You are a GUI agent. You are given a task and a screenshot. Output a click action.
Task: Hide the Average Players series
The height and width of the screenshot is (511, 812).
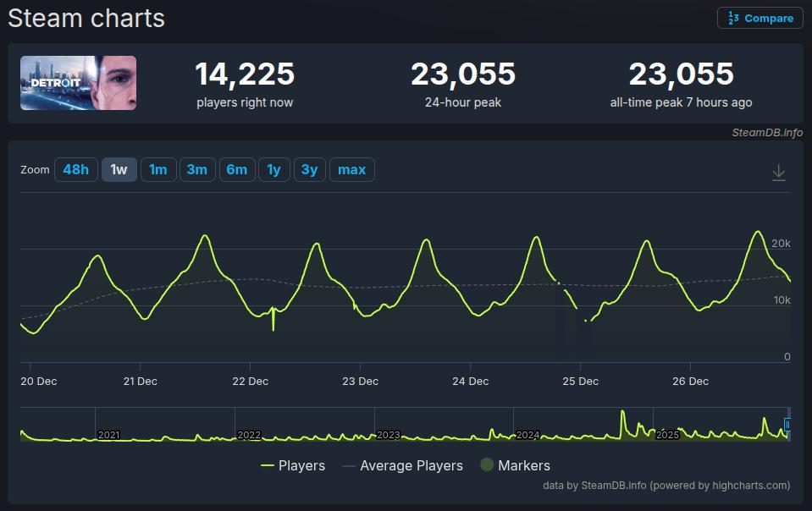pos(402,465)
